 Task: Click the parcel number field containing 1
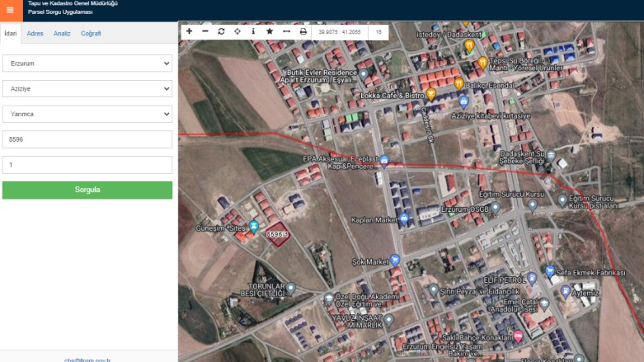point(87,165)
